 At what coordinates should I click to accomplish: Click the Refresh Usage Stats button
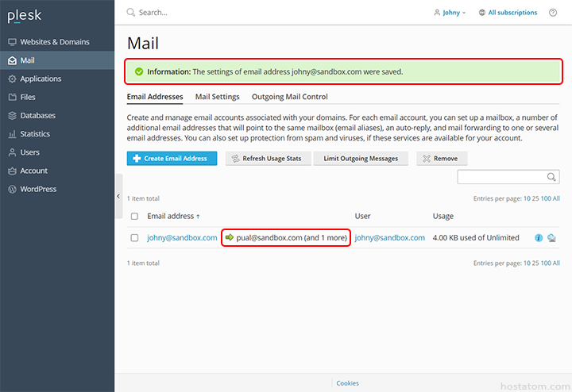coord(265,159)
